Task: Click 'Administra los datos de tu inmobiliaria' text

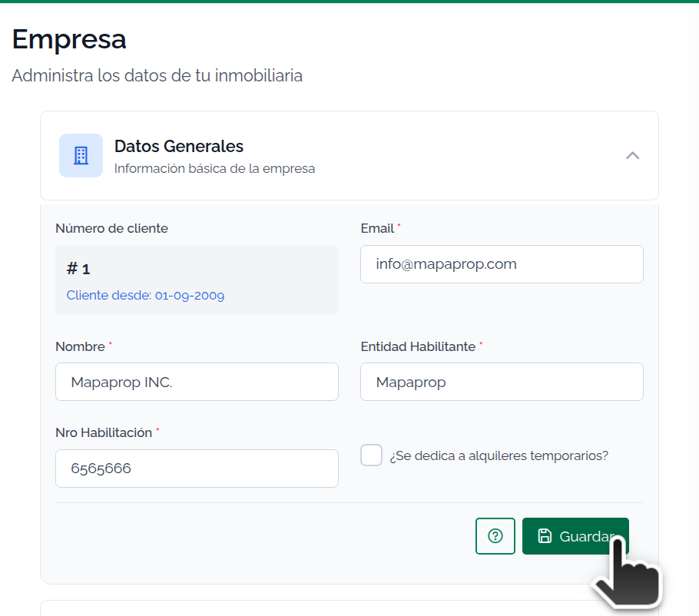Action: coord(157,75)
